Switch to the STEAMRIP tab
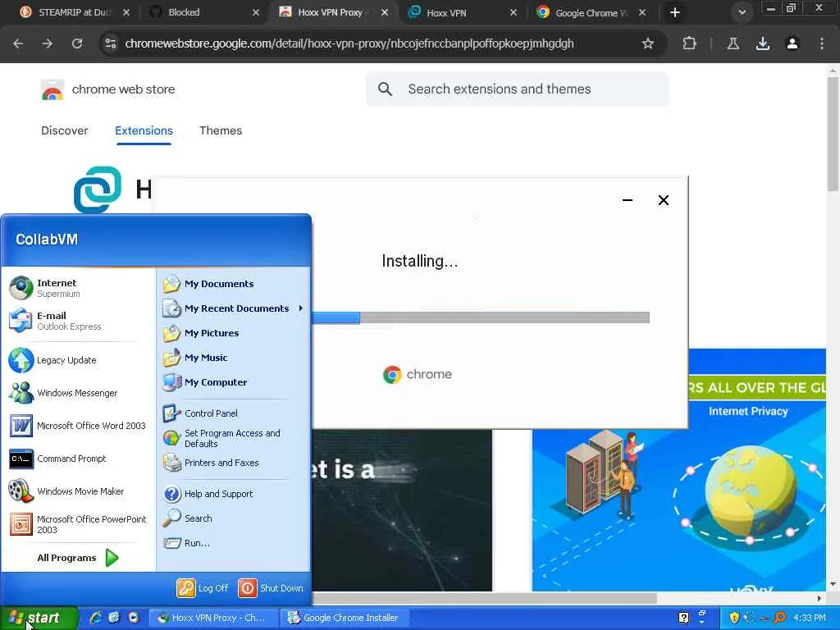Image resolution: width=840 pixels, height=630 pixels. (x=73, y=12)
